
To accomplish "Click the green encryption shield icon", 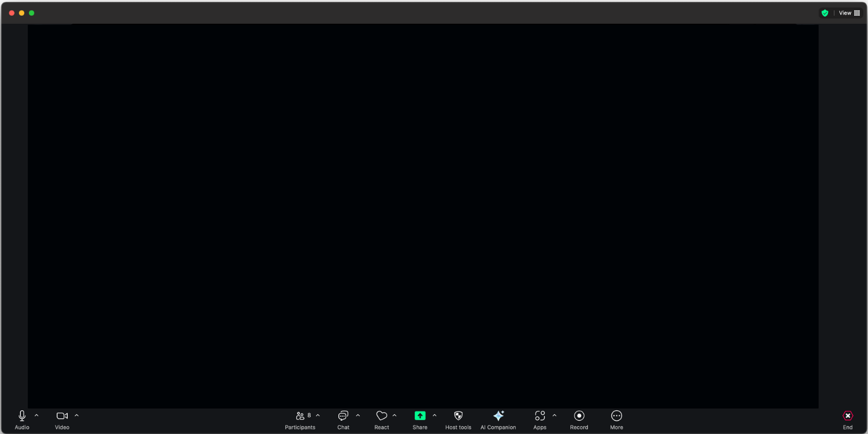I will pyautogui.click(x=825, y=13).
